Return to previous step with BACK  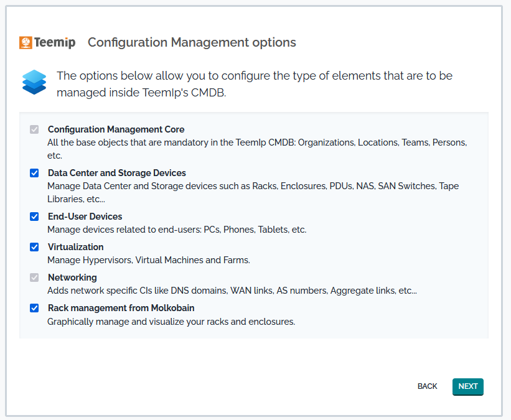click(x=427, y=386)
